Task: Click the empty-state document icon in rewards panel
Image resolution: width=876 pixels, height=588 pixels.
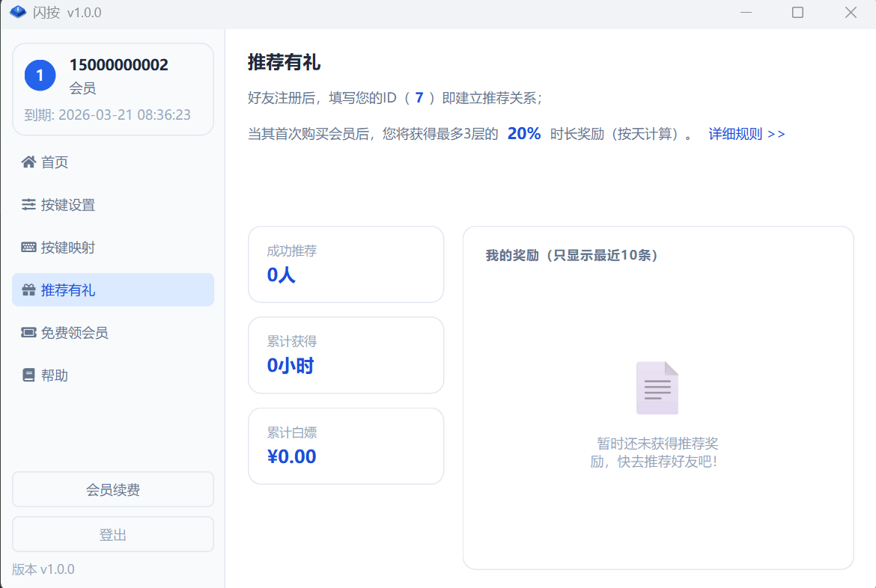Action: (x=657, y=387)
